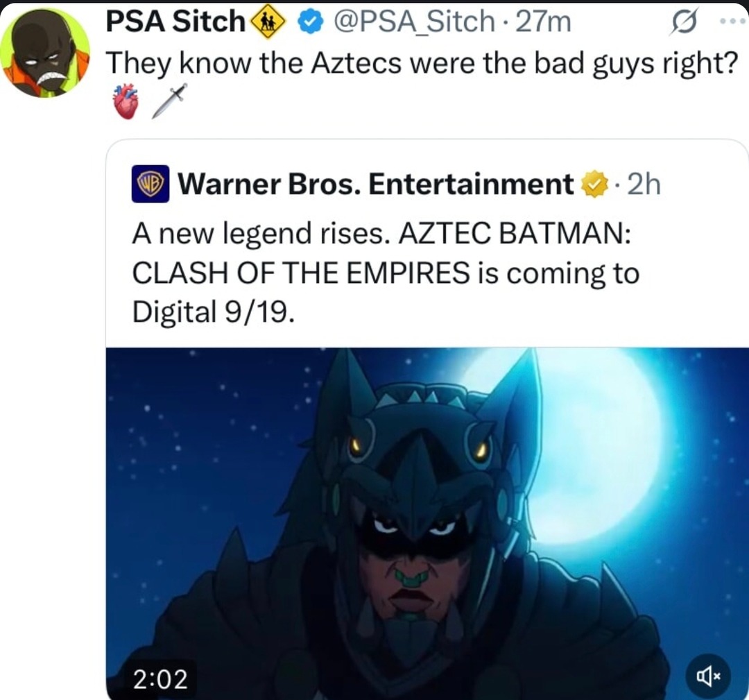Open tweet actions via ellipsis control

click(734, 22)
